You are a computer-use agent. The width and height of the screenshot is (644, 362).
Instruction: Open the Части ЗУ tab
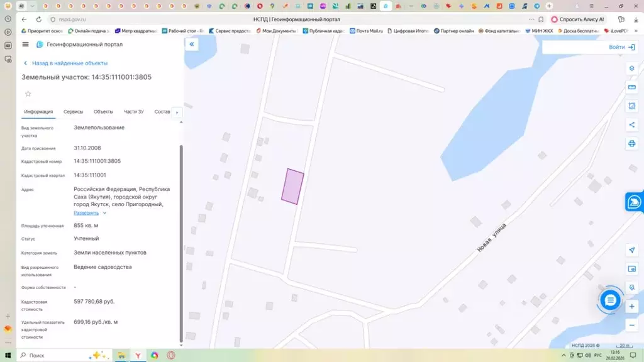(x=133, y=112)
